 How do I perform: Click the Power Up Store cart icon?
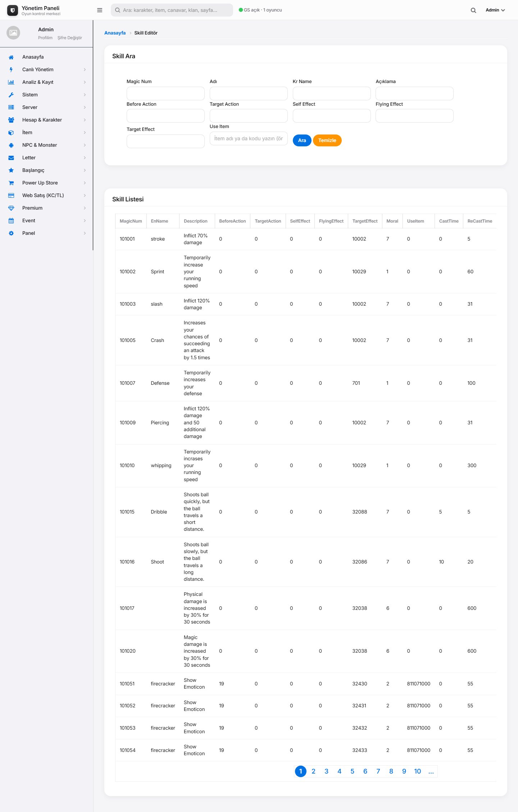[x=11, y=183]
